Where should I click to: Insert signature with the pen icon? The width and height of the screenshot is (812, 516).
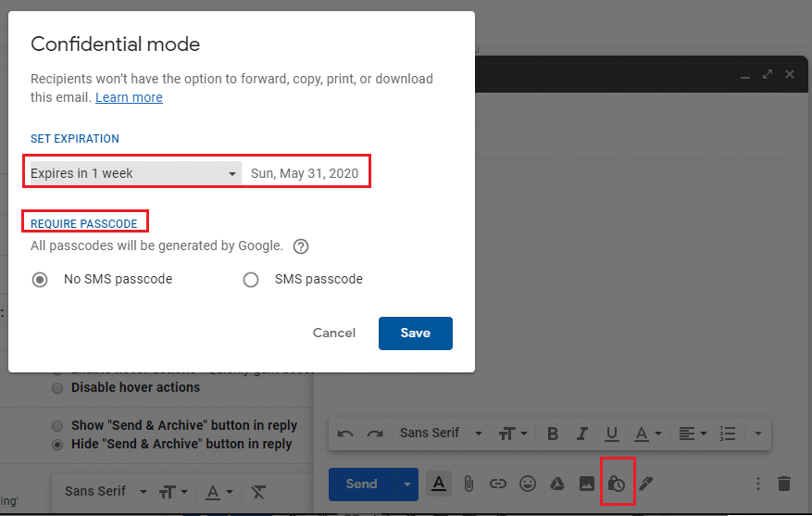[x=645, y=484]
